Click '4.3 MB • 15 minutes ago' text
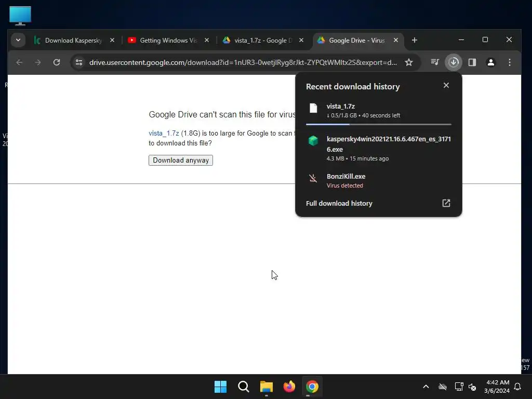 point(357,158)
